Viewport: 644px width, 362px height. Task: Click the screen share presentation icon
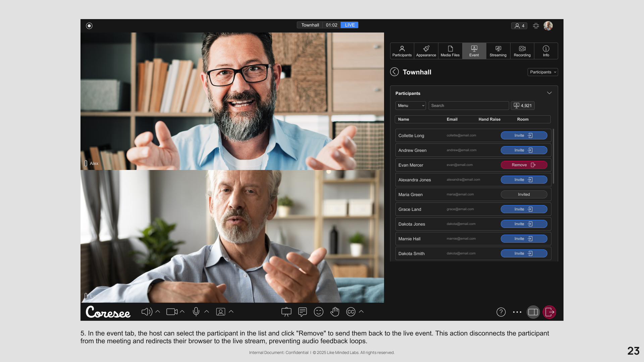[x=286, y=312]
